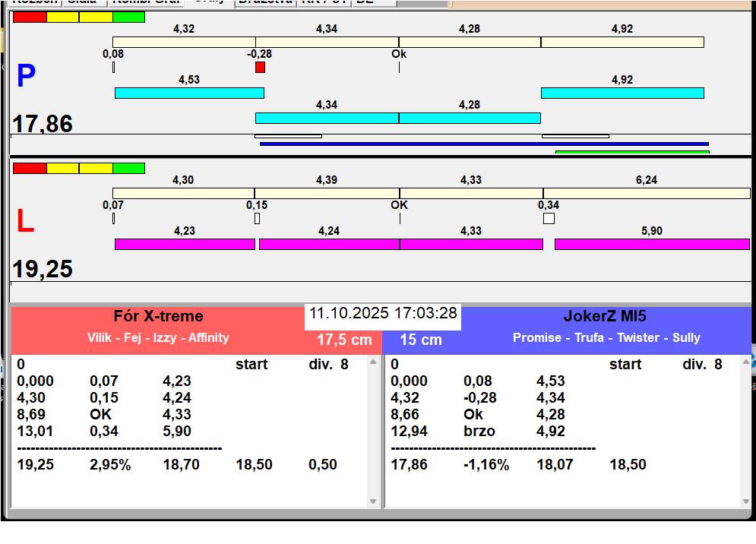Click the red light in lane L
The width and height of the screenshot is (756, 544).
pos(30,169)
